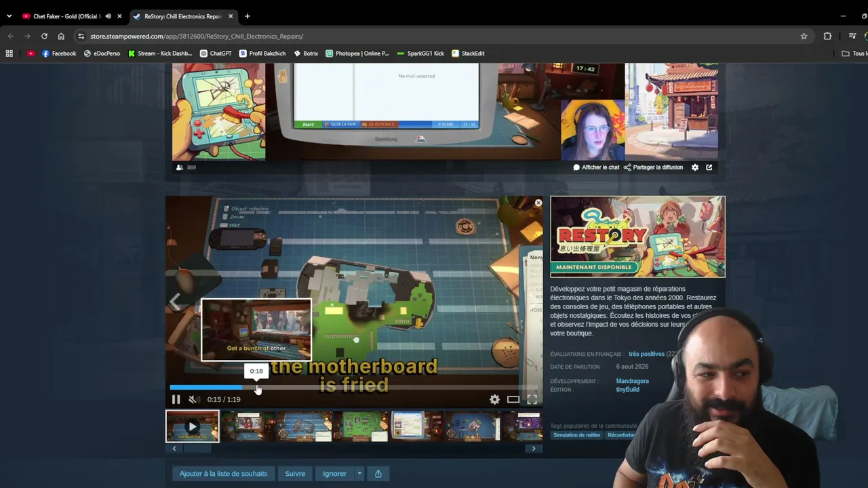Pause the Steam game trailer
868x488 pixels.
pos(176,399)
